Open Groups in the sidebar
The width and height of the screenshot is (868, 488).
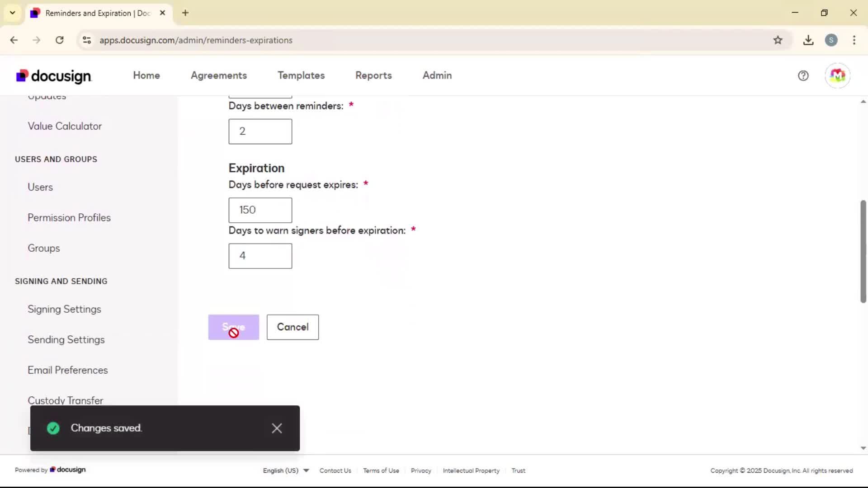pyautogui.click(x=44, y=248)
